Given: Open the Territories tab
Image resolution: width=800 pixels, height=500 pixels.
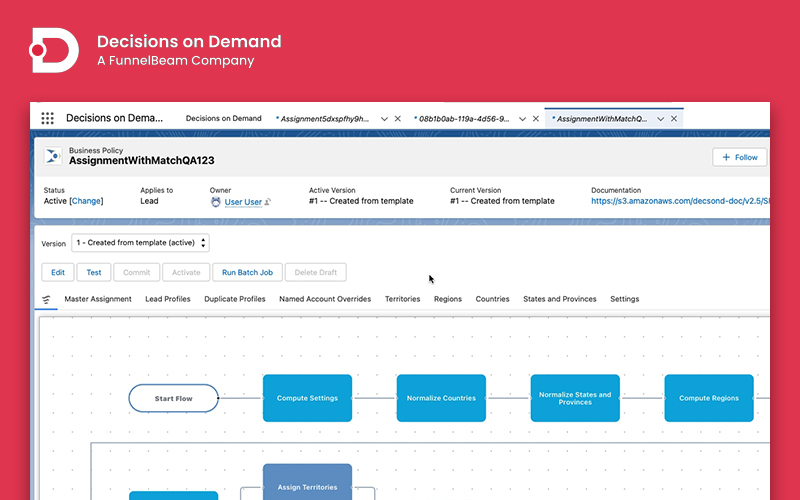Looking at the screenshot, I should tap(403, 299).
